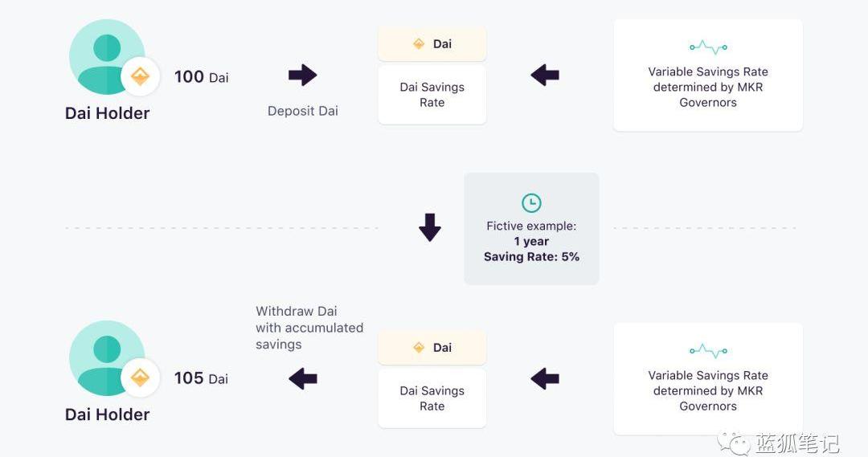Click the left arrow right of the top Dai Savings Rate card
Image resolution: width=868 pixels, height=457 pixels.
(x=545, y=75)
